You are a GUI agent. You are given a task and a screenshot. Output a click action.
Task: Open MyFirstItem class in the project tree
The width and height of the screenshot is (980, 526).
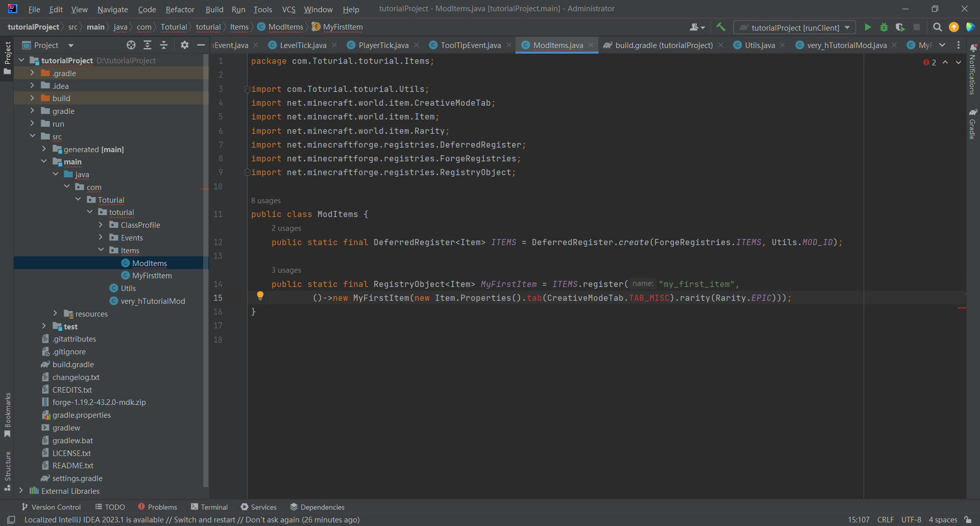pyautogui.click(x=152, y=276)
